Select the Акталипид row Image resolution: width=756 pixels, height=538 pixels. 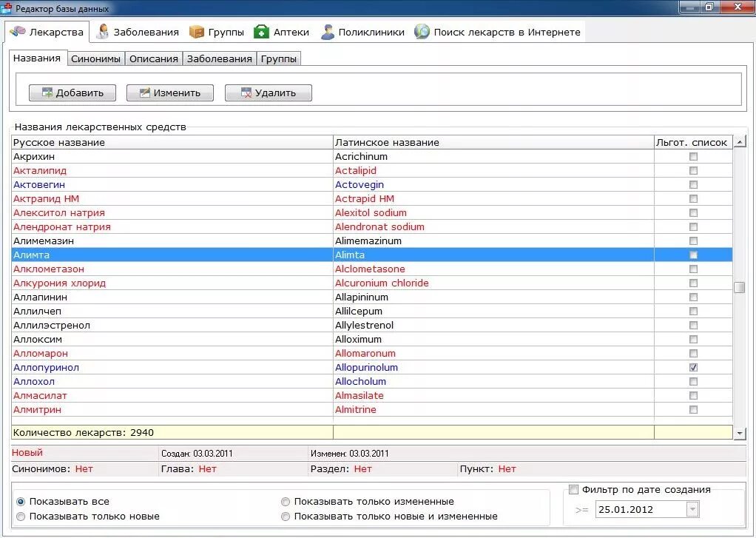372,170
